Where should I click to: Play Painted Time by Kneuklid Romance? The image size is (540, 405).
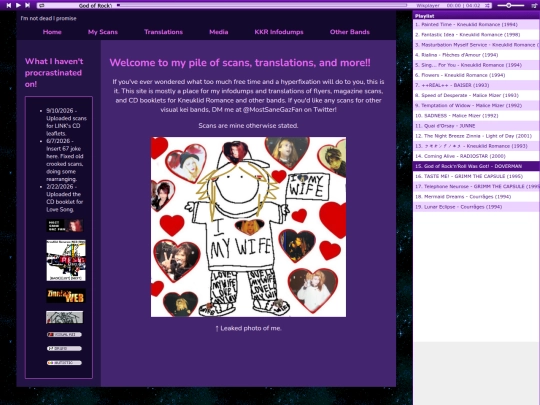(476, 24)
